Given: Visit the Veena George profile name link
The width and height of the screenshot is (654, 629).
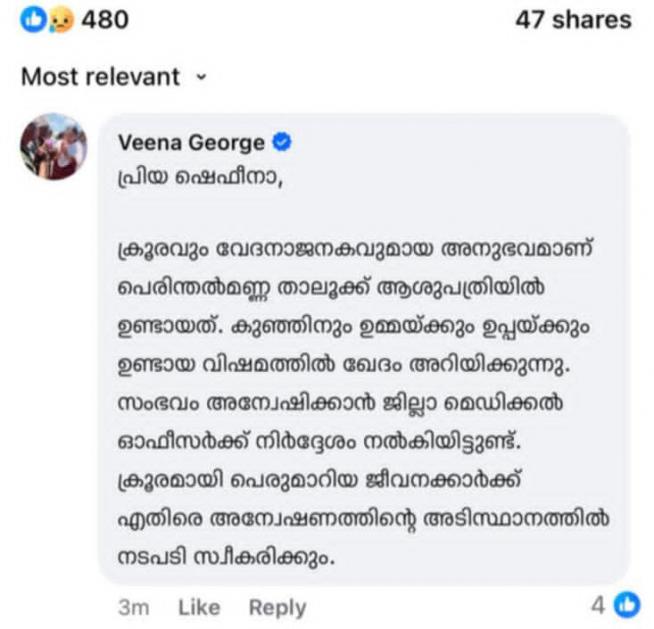Looking at the screenshot, I should pos(191,142).
